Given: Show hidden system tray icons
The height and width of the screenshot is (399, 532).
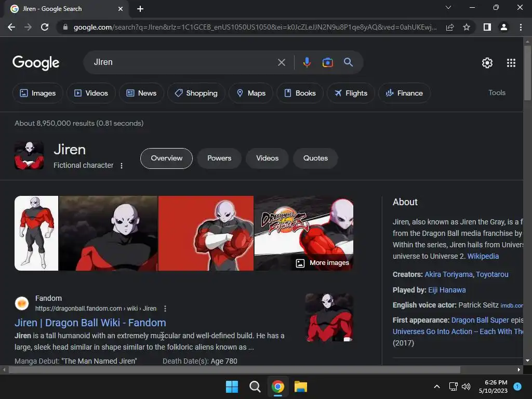Looking at the screenshot, I should pyautogui.click(x=437, y=387).
